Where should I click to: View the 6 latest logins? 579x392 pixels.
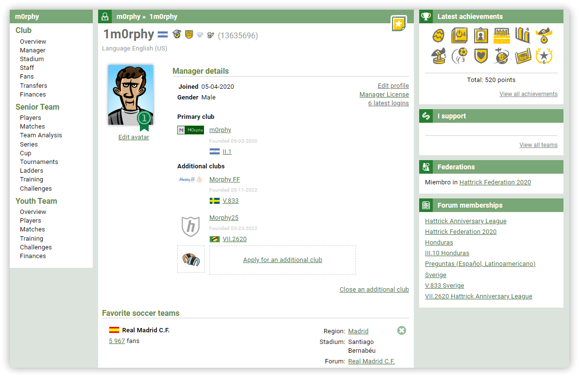[389, 103]
